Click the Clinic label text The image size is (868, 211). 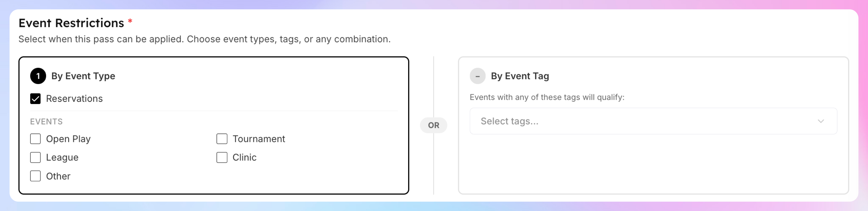tap(244, 157)
